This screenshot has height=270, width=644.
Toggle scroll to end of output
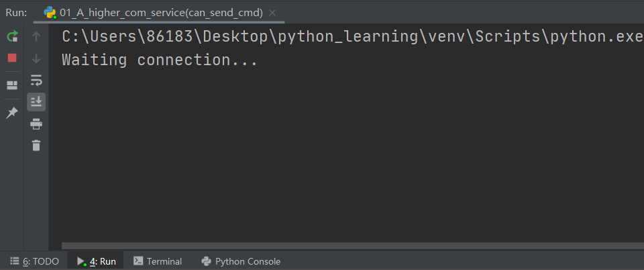[x=36, y=101]
